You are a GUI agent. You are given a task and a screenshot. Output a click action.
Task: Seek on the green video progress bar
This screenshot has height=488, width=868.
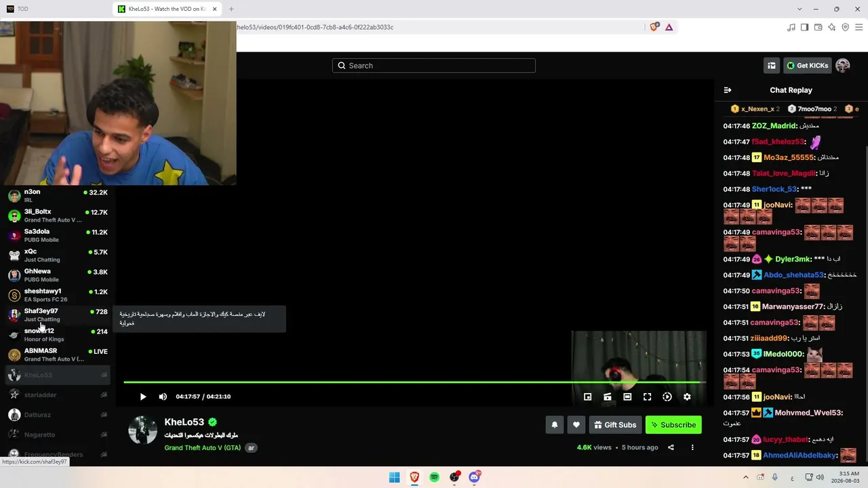tap(414, 382)
